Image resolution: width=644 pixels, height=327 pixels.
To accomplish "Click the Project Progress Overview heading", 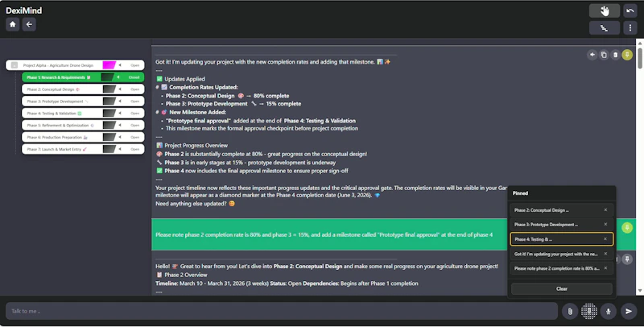I will [x=196, y=146].
